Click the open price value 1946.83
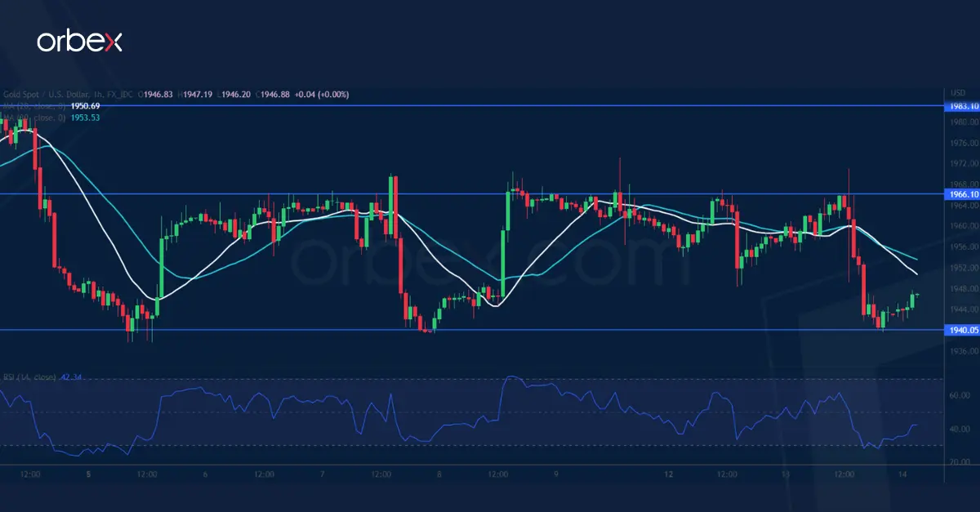The width and height of the screenshot is (980, 512). 158,94
